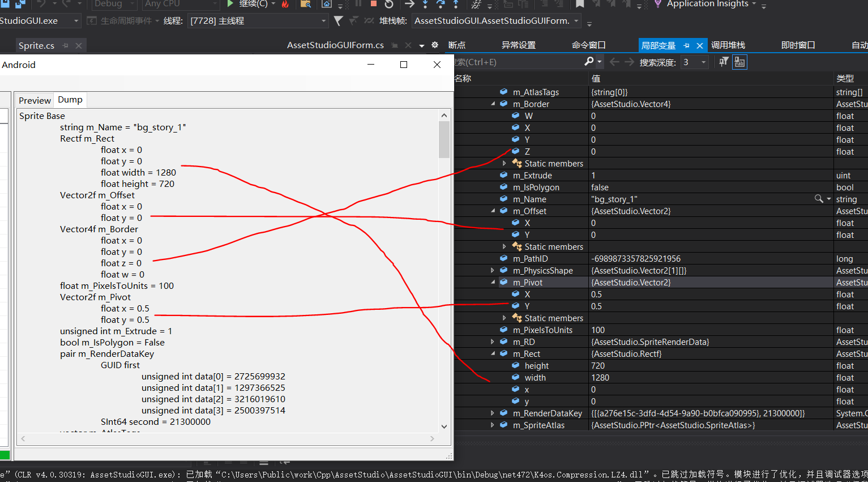The image size is (868, 482).
Task: Click the Dump text vertical scrollbar thumb
Action: tap(444, 139)
